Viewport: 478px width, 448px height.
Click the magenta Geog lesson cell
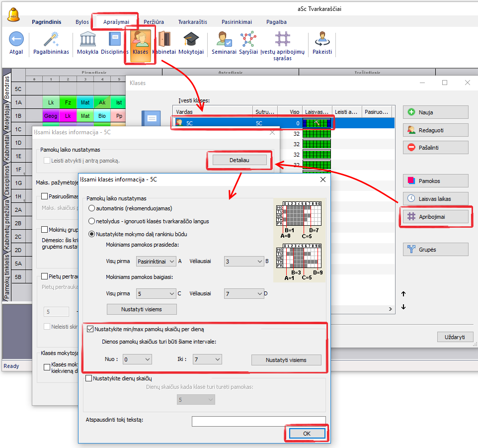(51, 116)
